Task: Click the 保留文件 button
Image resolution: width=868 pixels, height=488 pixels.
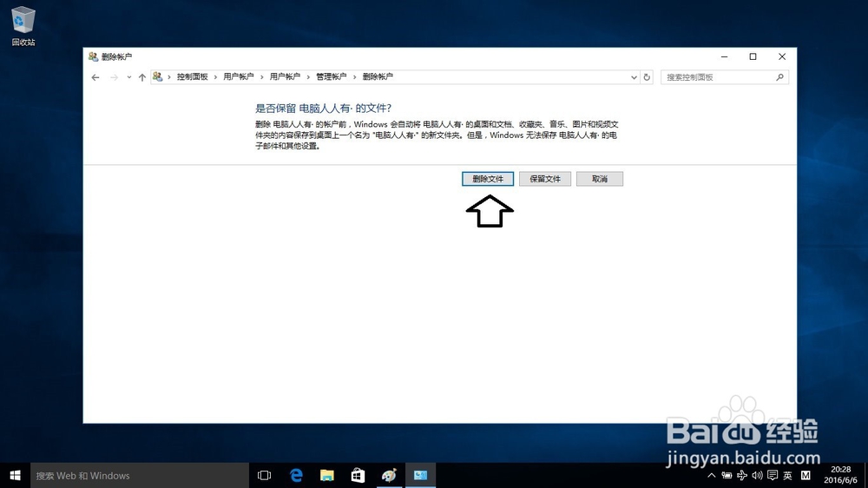Action: click(x=545, y=179)
